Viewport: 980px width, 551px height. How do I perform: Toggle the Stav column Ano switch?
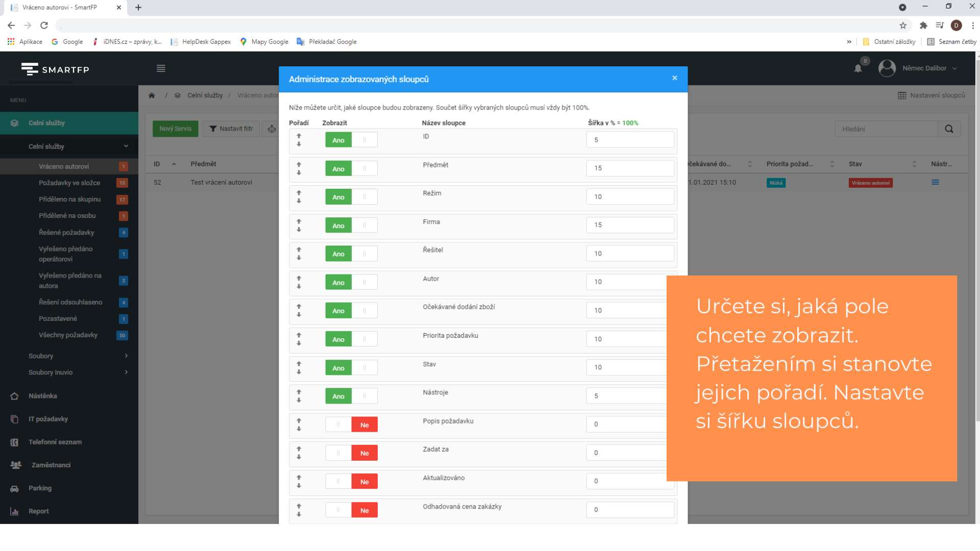(x=351, y=367)
